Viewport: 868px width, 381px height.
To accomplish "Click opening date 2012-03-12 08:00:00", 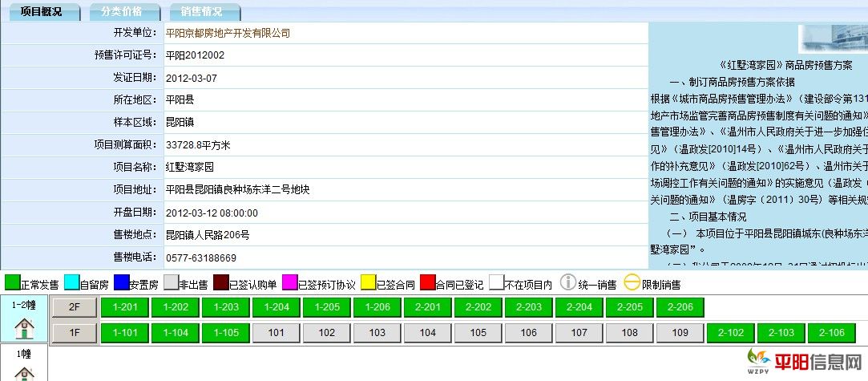I will coord(212,213).
